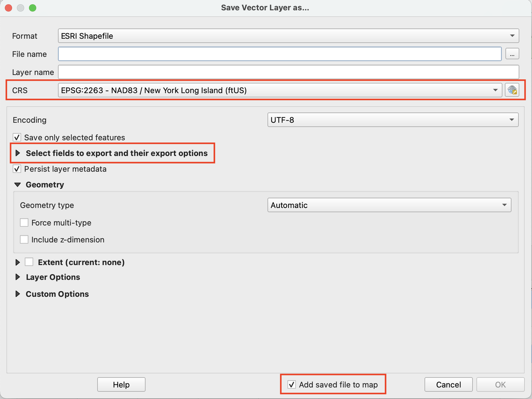This screenshot has width=532, height=399.
Task: Expand Select fields to export section
Action: [x=18, y=153]
